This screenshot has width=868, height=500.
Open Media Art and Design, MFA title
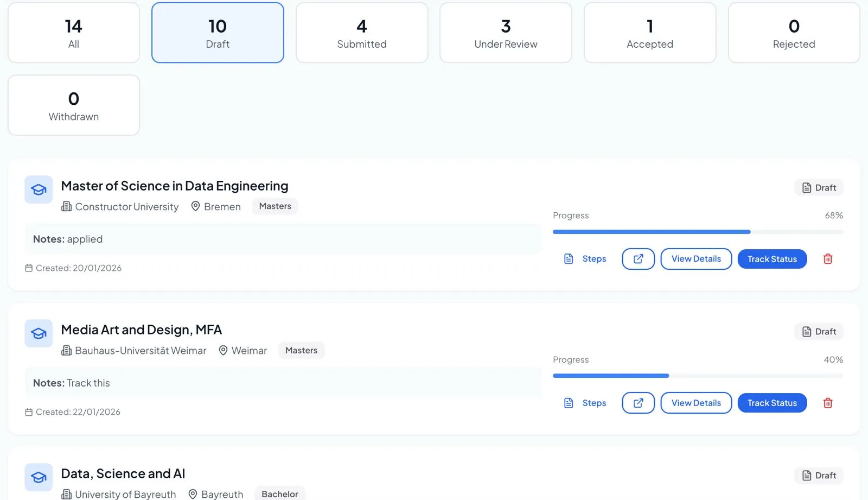[x=142, y=330]
